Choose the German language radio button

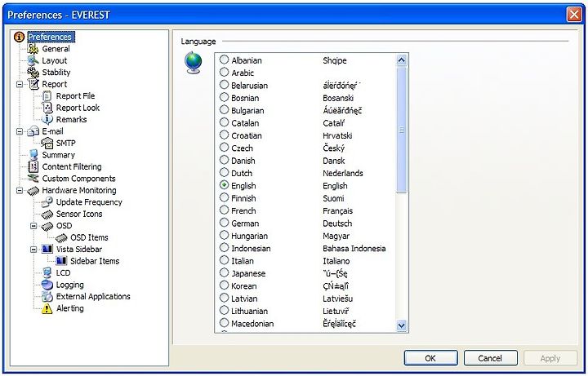tap(224, 223)
